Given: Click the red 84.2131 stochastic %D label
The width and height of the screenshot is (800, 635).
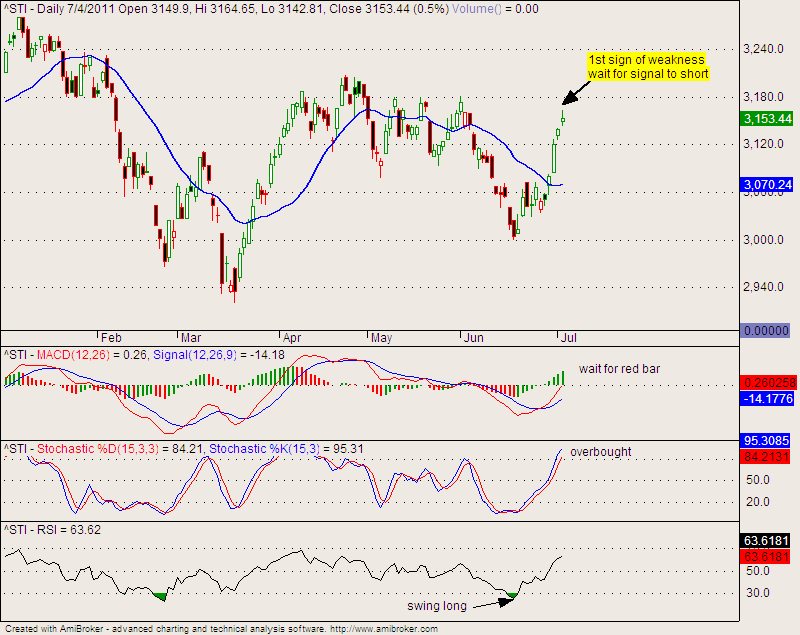Looking at the screenshot, I should 768,457.
